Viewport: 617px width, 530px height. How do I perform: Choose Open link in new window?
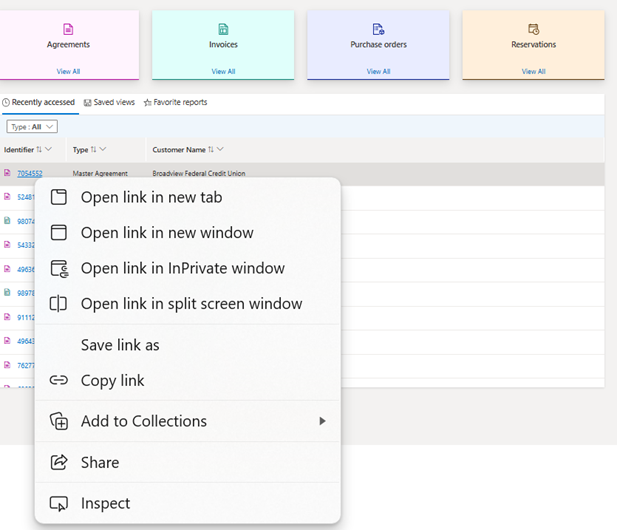188,233
